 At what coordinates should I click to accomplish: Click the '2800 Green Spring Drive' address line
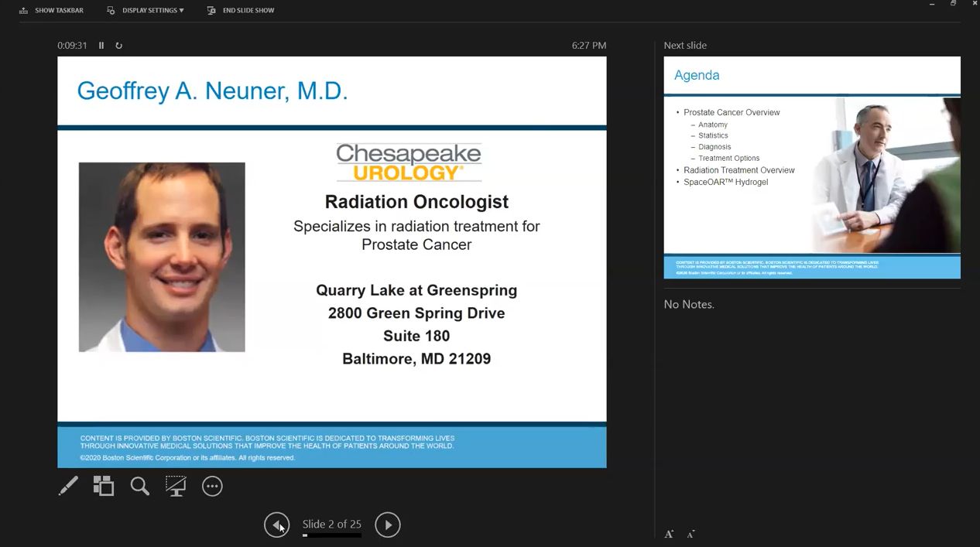pyautogui.click(x=416, y=313)
